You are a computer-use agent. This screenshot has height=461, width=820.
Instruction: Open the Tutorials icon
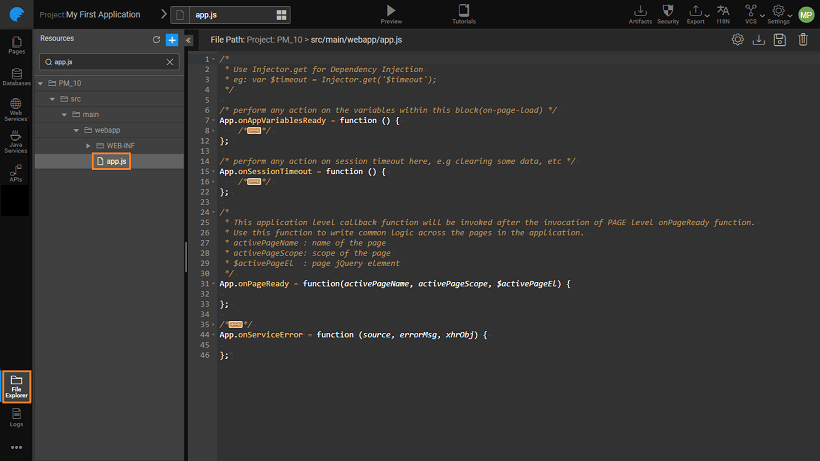[463, 10]
